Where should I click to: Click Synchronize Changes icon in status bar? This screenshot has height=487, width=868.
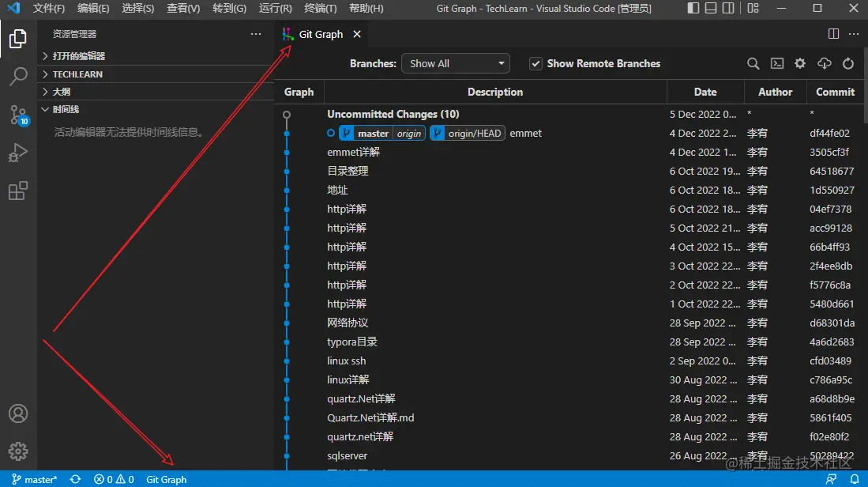click(x=75, y=479)
